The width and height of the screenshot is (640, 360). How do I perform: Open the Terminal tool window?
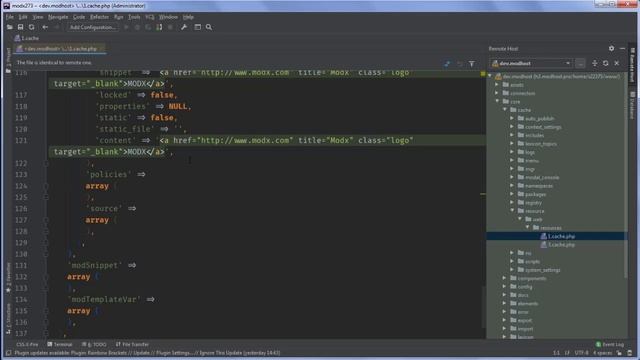tap(60, 344)
